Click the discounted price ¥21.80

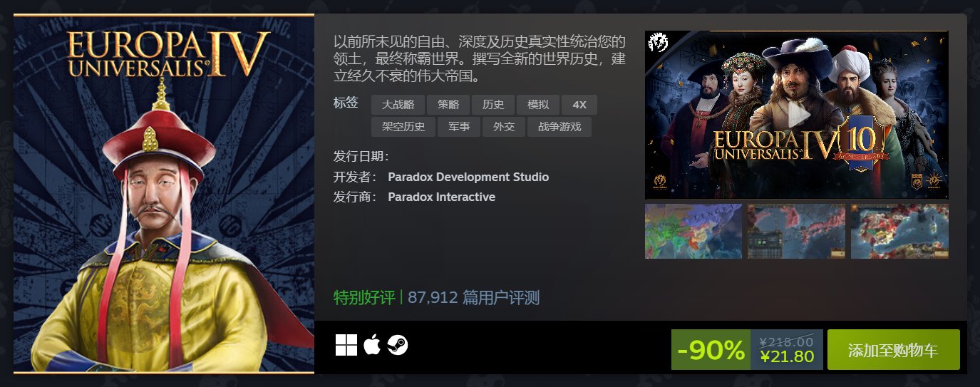pyautogui.click(x=787, y=357)
